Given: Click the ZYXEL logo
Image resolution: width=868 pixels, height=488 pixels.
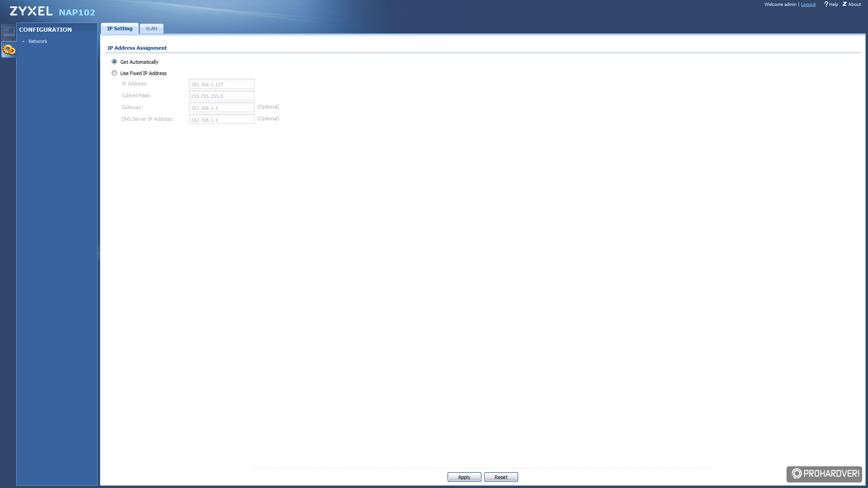Looking at the screenshot, I should point(31,11).
